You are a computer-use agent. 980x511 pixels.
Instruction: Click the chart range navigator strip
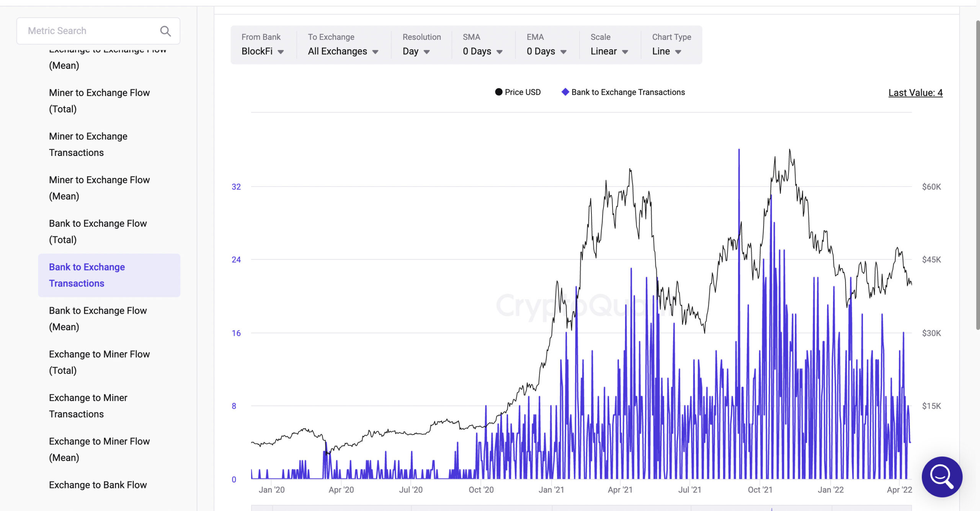pyautogui.click(x=581, y=508)
